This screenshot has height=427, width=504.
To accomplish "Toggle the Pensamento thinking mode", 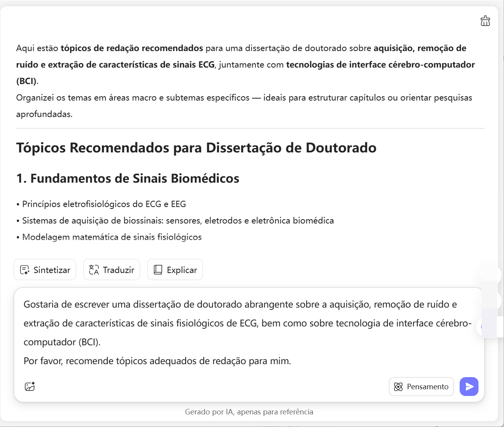I will click(x=421, y=387).
